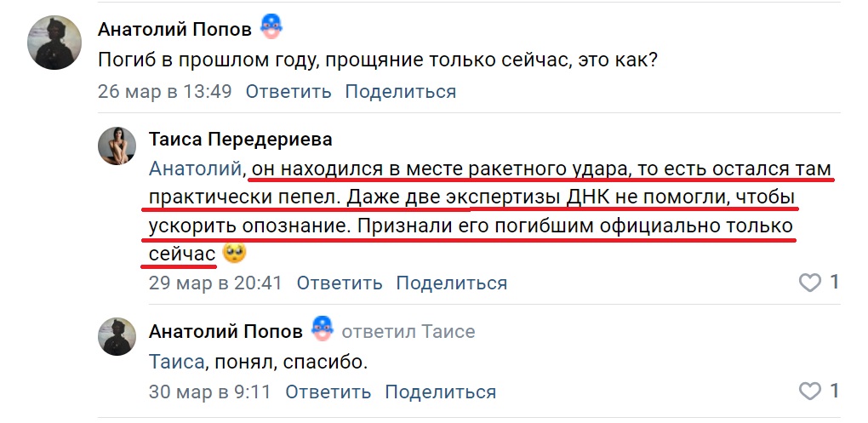Share the comment posted 30 мар в 9:11

click(441, 392)
